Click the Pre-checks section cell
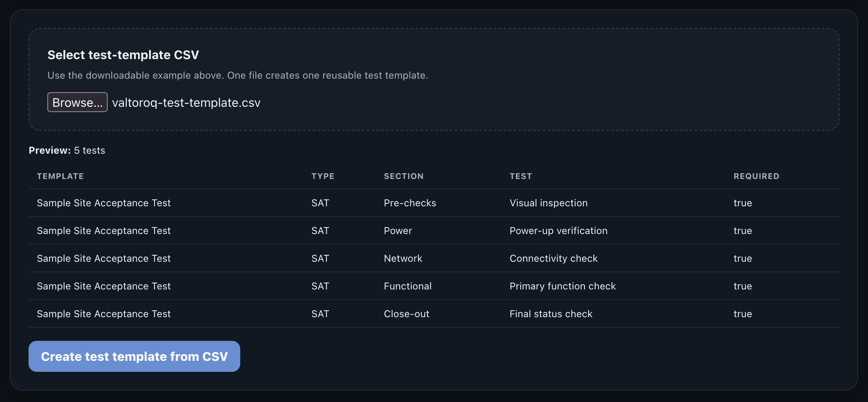This screenshot has height=402, width=868. point(410,203)
